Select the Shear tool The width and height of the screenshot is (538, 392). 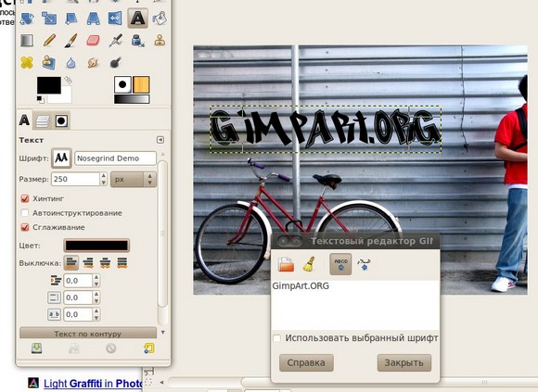pos(71,19)
